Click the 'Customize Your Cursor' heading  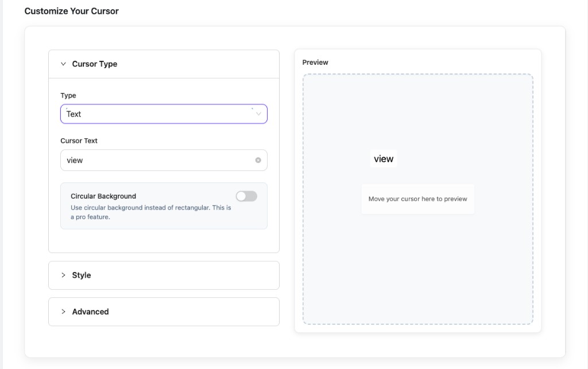72,11
